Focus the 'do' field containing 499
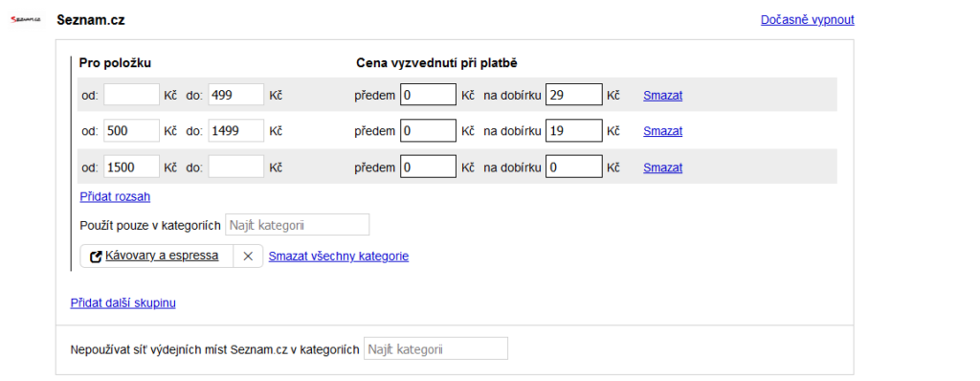This screenshot has width=980, height=381. pyautogui.click(x=236, y=95)
